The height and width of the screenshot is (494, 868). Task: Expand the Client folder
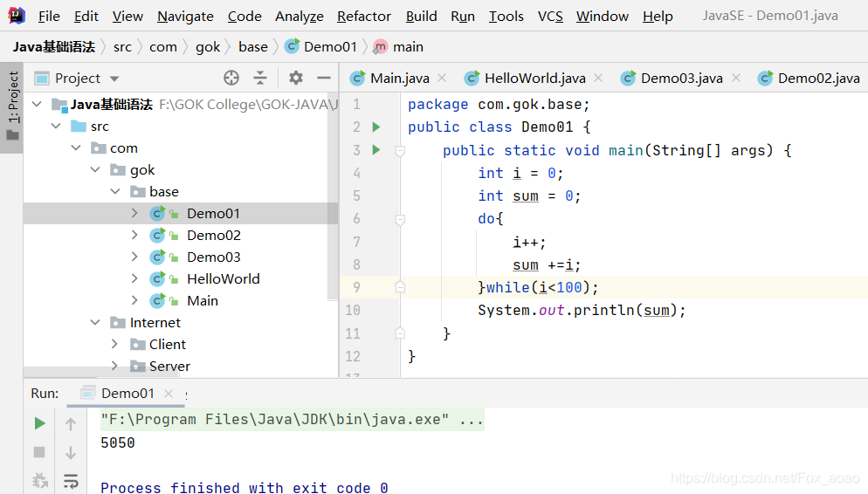114,344
